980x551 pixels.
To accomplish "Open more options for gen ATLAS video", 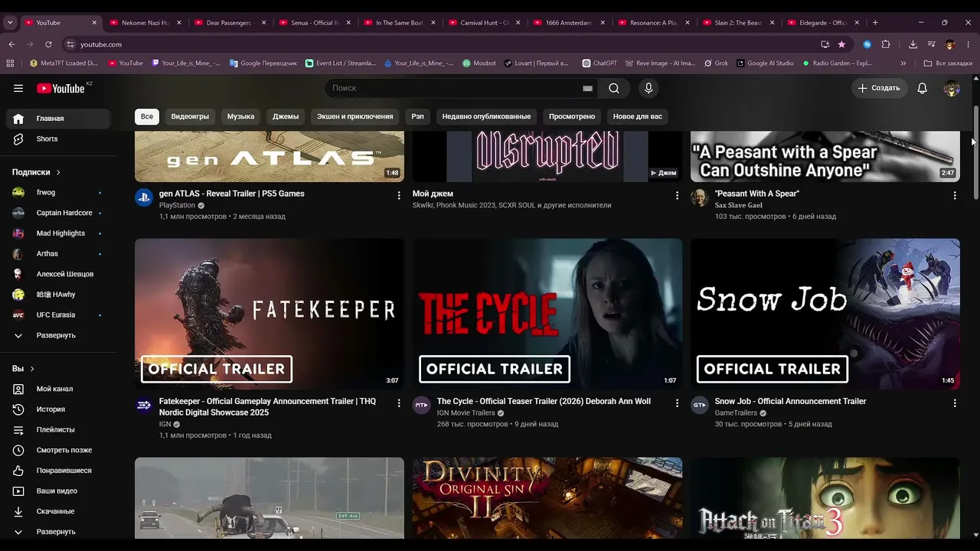I will (399, 196).
